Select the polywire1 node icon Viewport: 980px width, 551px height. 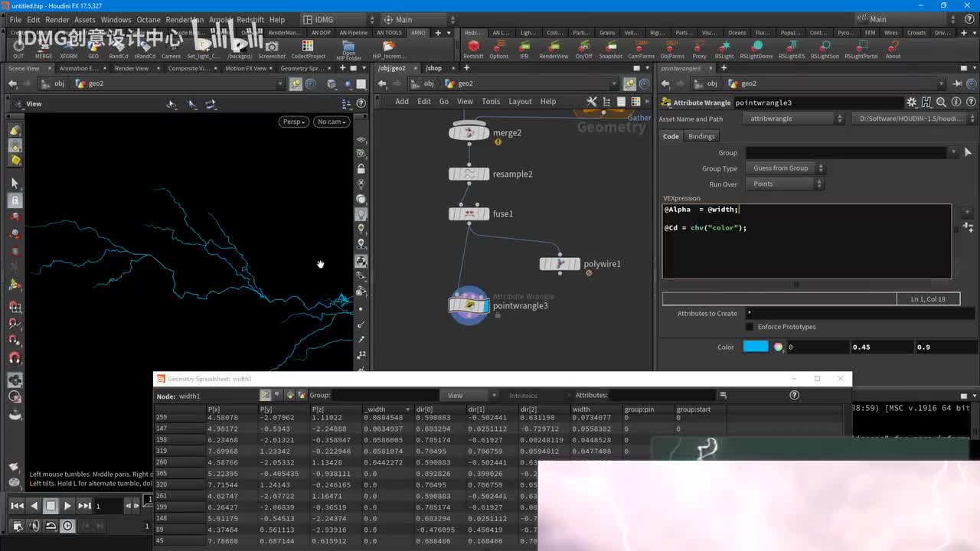point(560,264)
